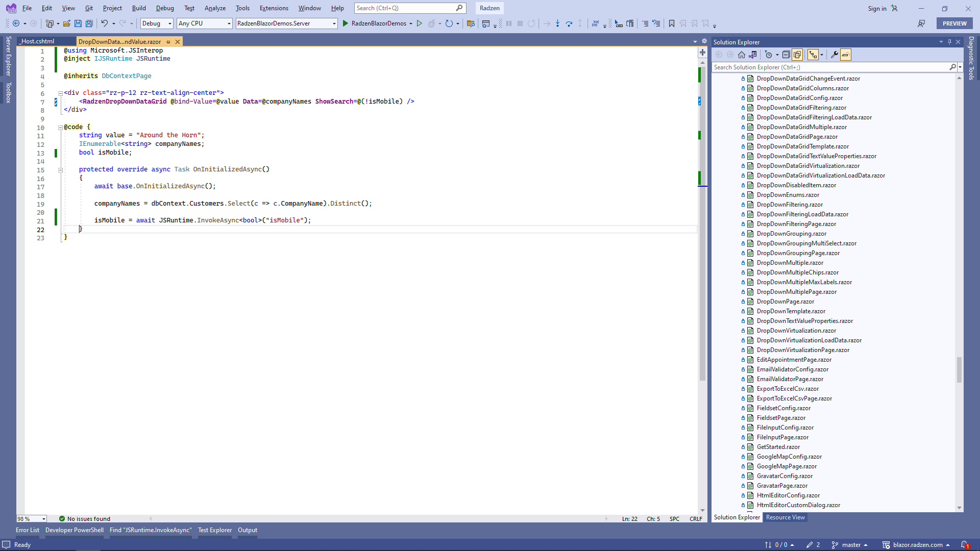Open notifications bell in status bar

[964, 545]
